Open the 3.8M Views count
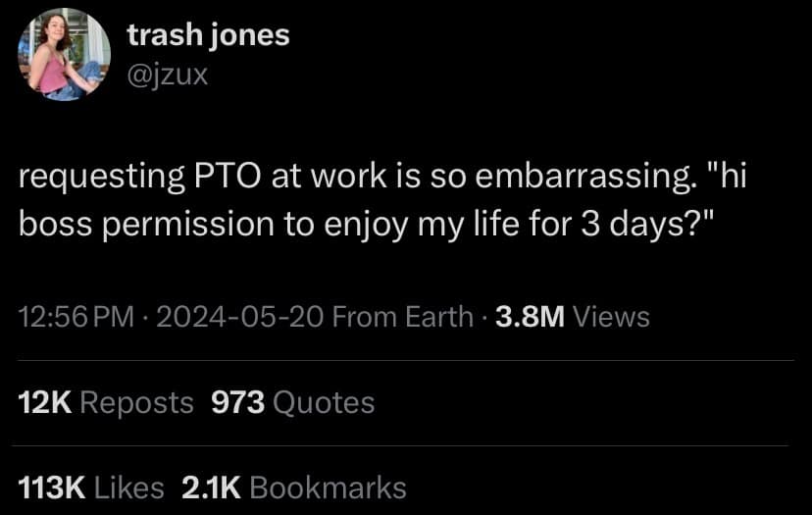The image size is (812, 515). pos(573,317)
